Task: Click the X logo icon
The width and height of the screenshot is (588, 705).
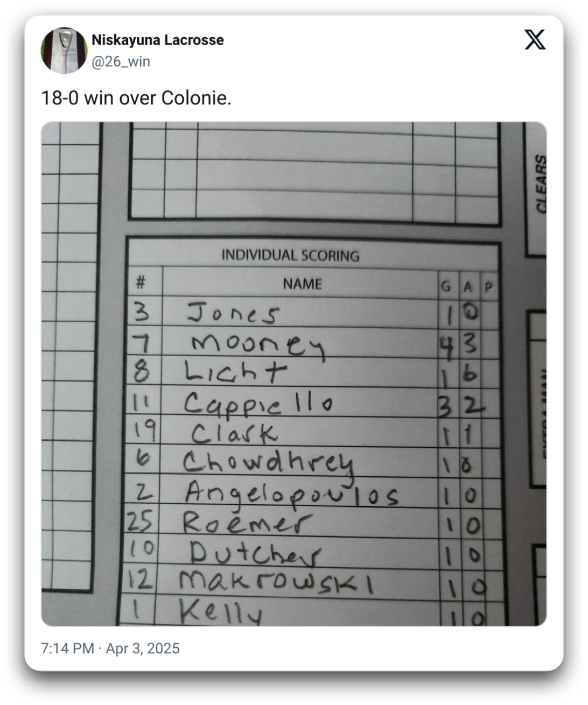Action: point(535,40)
